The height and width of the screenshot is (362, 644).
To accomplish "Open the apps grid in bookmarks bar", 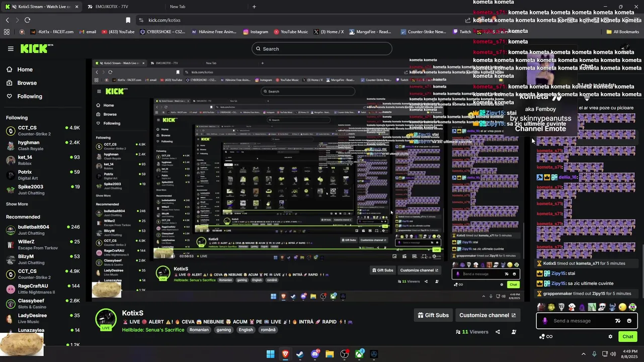I will 7,32.
